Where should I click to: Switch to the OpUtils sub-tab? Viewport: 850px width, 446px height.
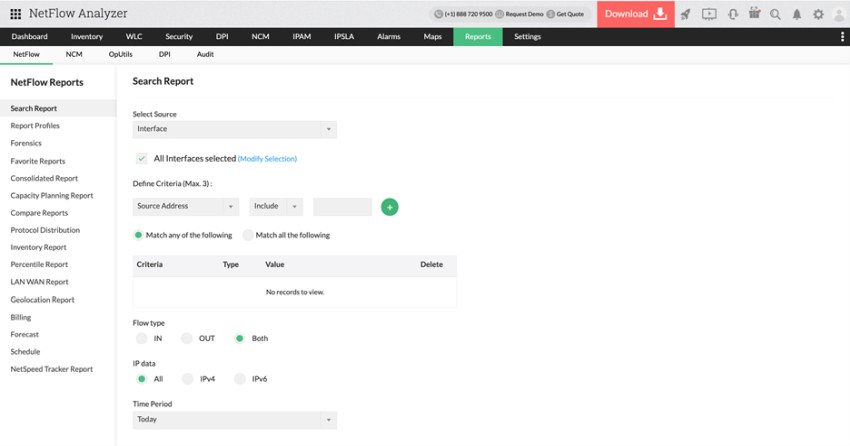120,54
